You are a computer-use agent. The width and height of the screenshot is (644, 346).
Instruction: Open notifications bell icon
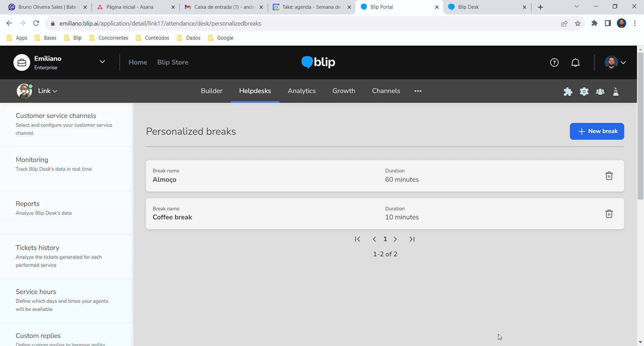pos(576,63)
